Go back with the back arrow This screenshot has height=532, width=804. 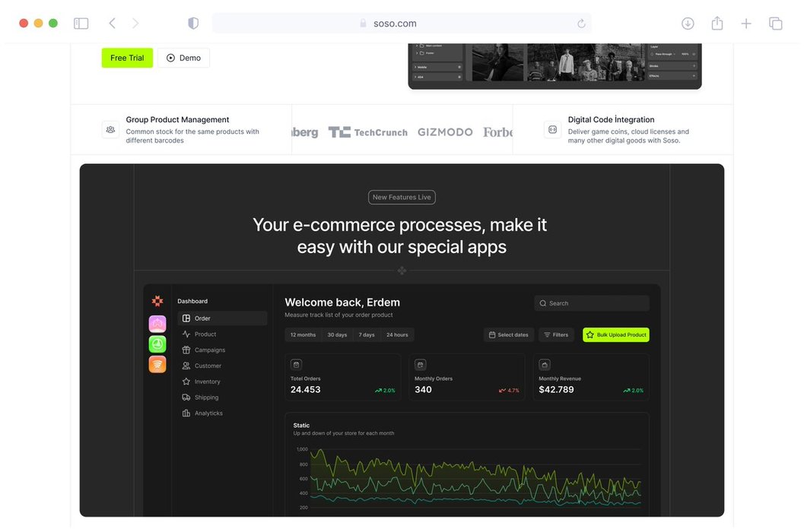click(x=113, y=23)
